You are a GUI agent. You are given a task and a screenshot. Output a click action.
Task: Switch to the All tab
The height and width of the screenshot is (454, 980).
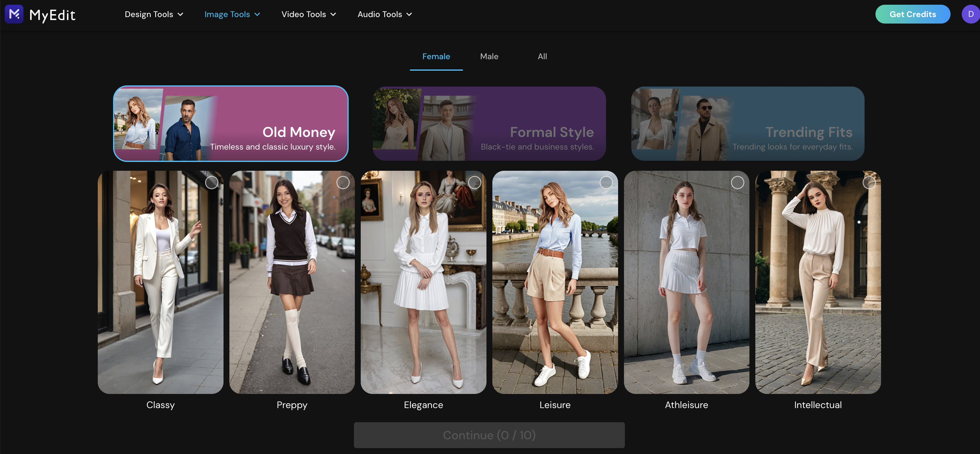tap(542, 56)
